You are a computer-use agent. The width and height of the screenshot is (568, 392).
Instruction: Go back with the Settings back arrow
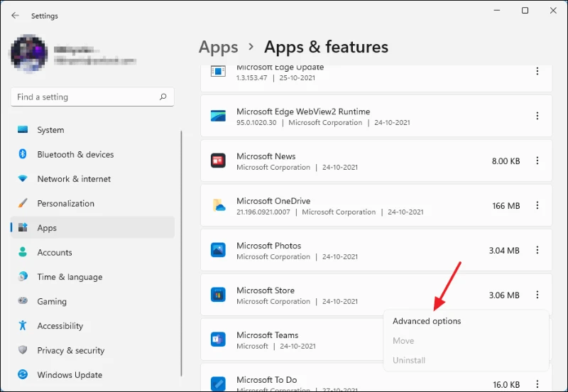tap(15, 16)
